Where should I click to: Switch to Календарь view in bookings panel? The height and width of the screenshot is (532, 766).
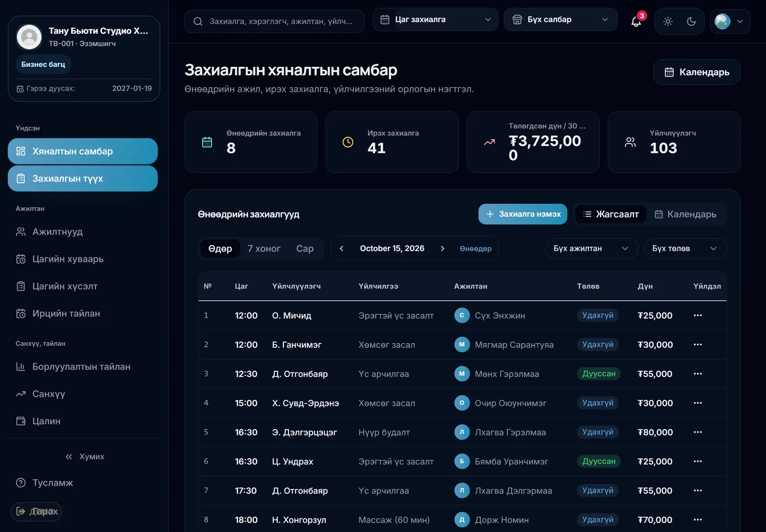click(686, 214)
